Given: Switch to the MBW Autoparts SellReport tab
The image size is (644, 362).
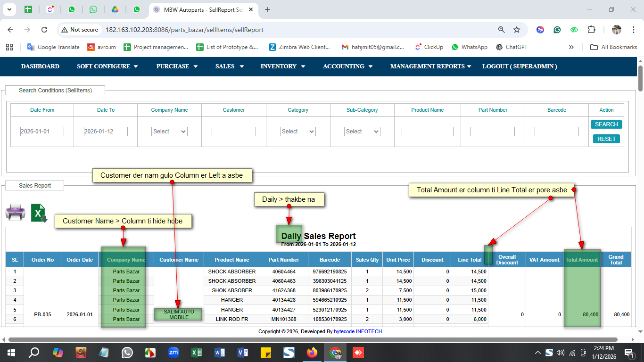Looking at the screenshot, I should pos(204,9).
